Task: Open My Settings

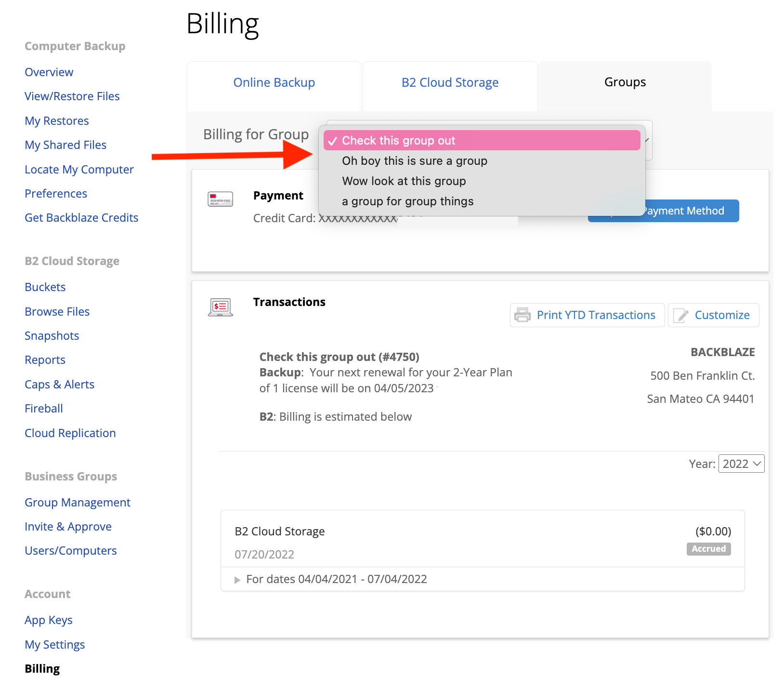Action: point(55,645)
